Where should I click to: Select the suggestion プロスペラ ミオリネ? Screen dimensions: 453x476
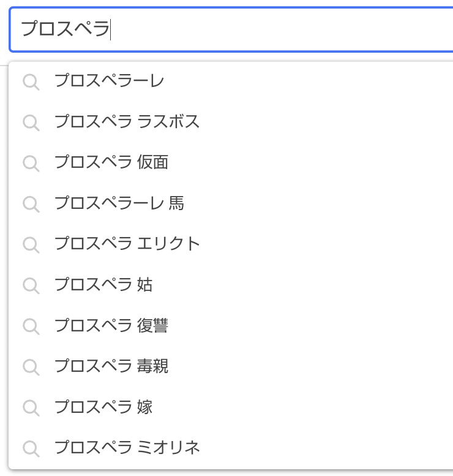coord(231,448)
